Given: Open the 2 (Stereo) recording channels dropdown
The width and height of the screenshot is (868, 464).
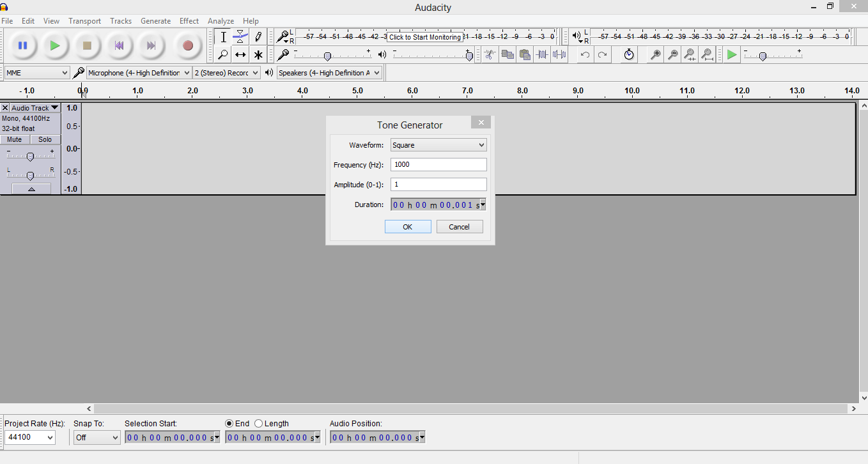Looking at the screenshot, I should click(x=227, y=73).
